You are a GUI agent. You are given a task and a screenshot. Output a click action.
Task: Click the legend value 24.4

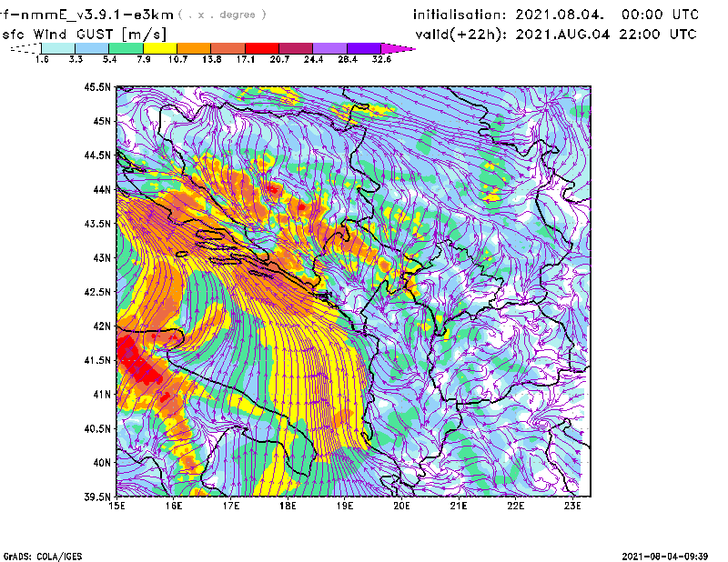click(x=313, y=59)
